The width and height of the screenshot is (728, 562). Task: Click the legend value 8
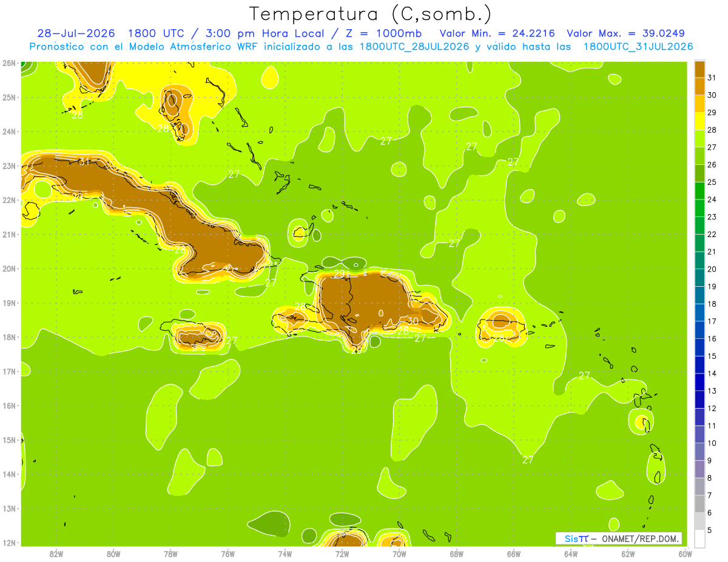point(710,478)
